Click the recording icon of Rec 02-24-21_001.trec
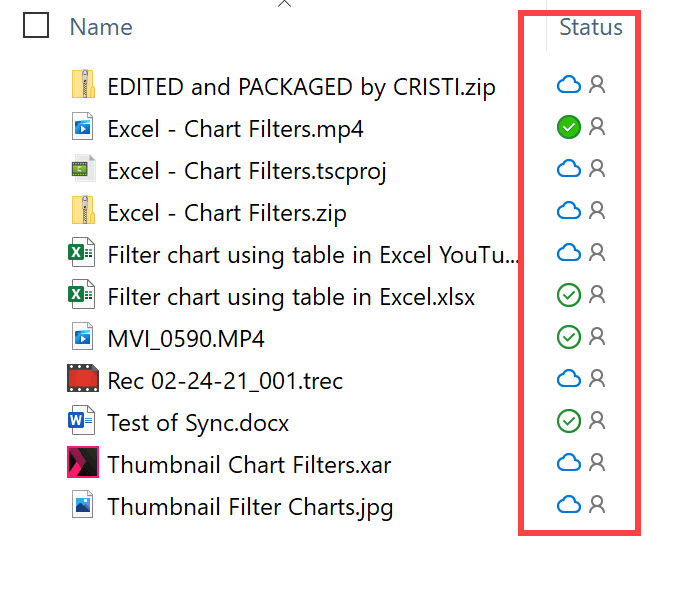This screenshot has height=595, width=673. tap(83, 378)
